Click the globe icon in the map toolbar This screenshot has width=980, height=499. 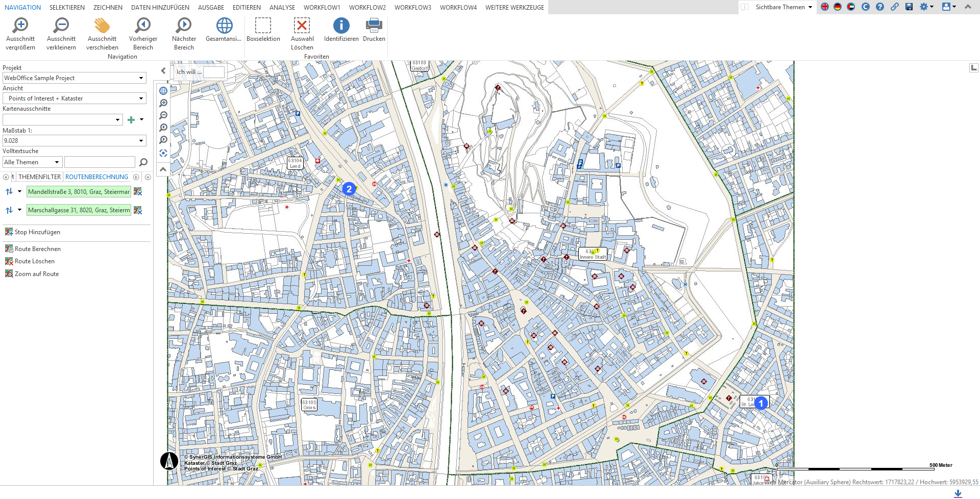[x=163, y=90]
